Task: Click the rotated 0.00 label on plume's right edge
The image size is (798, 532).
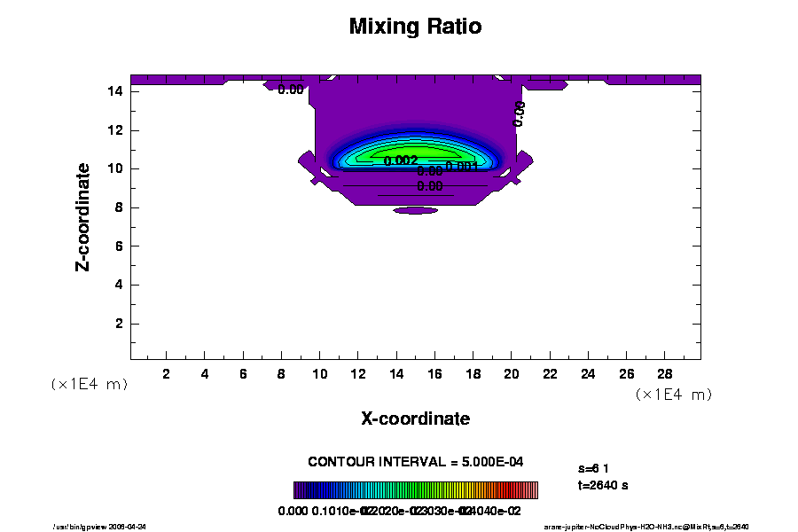Action: click(x=520, y=113)
